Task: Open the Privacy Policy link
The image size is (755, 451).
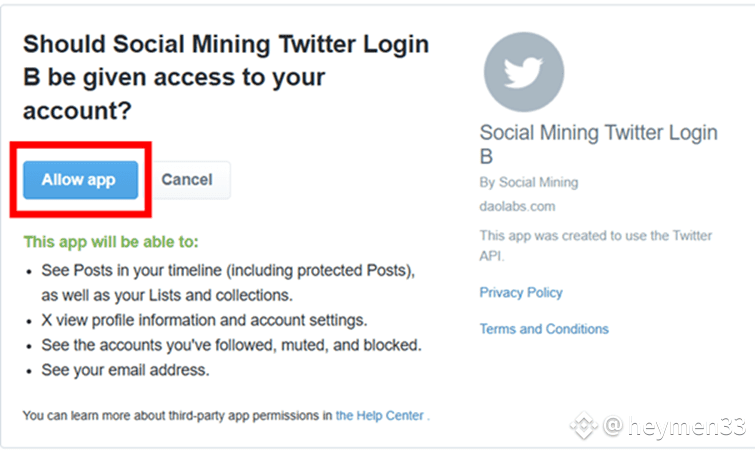Action: [521, 293]
